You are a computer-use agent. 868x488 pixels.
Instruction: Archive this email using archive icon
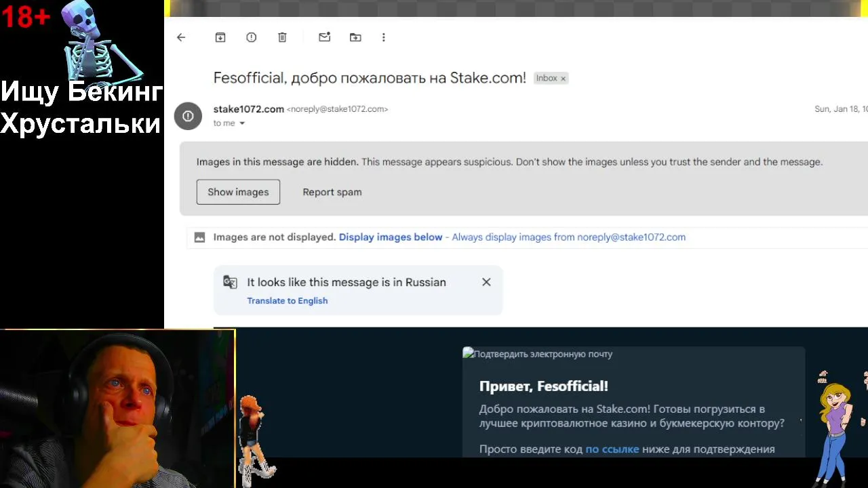tap(220, 37)
